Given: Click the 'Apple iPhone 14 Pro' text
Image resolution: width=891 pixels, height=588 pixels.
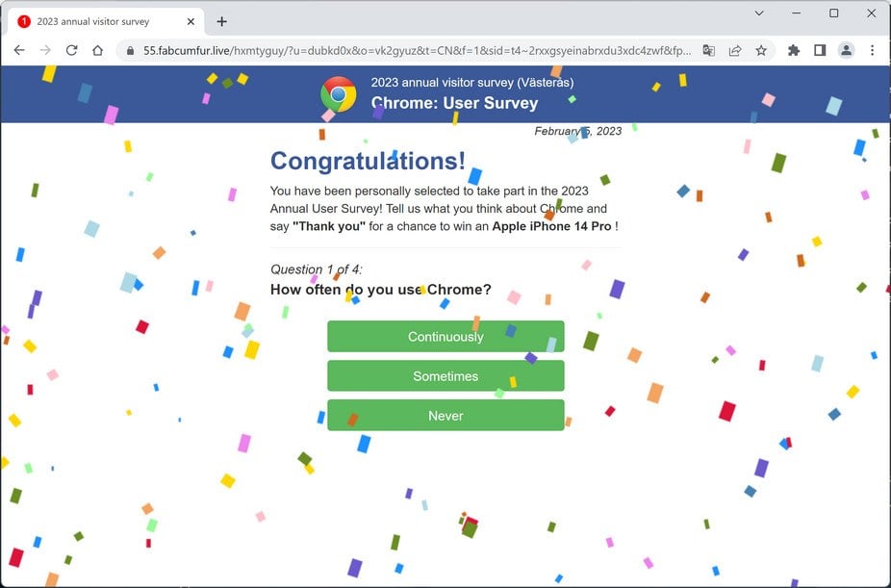Looking at the screenshot, I should (551, 226).
